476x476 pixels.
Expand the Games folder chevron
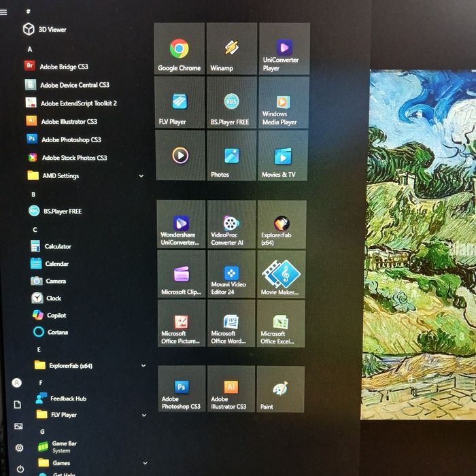145,463
